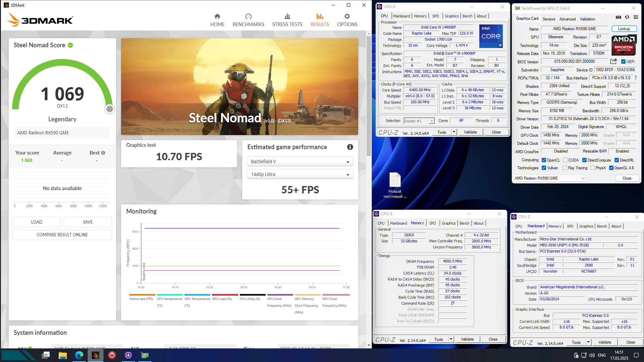Click the 3DMark logo
Screen dimensions: 644x362
pos(40,20)
